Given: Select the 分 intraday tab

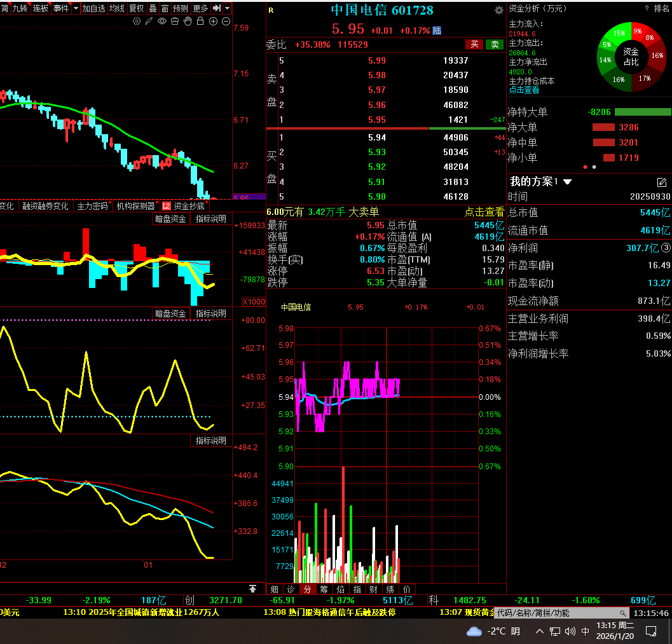Looking at the screenshot, I should [307, 589].
